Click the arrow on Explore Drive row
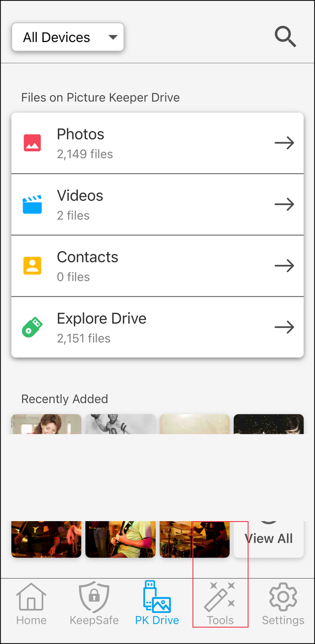 [x=285, y=327]
